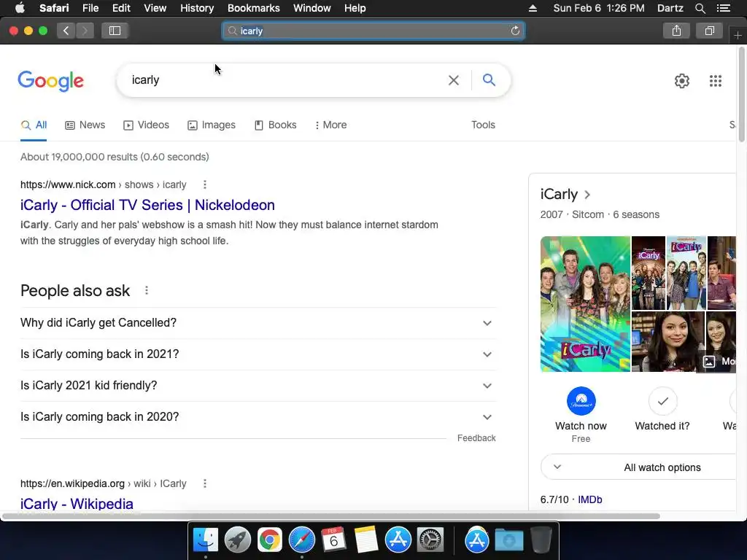Open Notes from the Dock
The image size is (747, 560).
366,540
